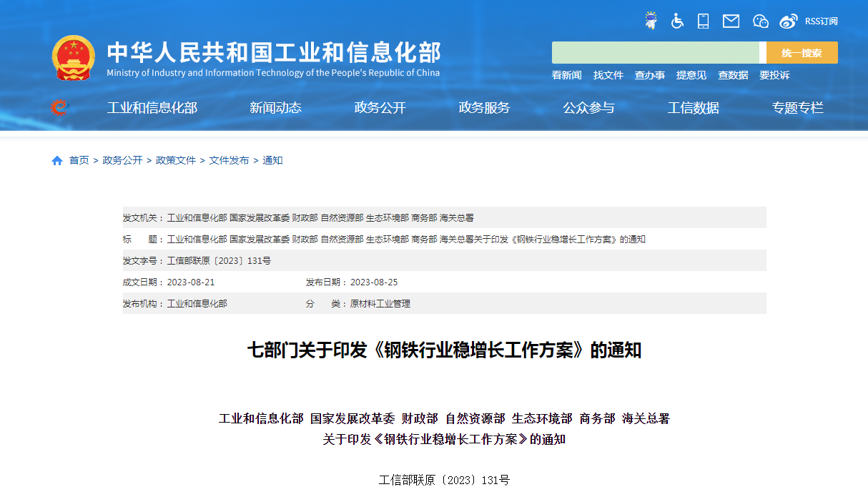Screen dimensions: 868x497
Task: Open 找文件 quick link
Action: tap(608, 75)
